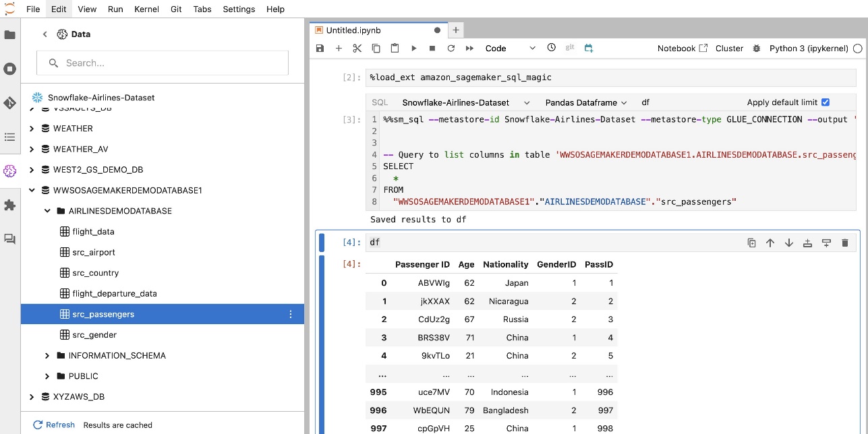Expand the XYZAWS_DB database
The image size is (868, 434).
pyautogui.click(x=32, y=397)
